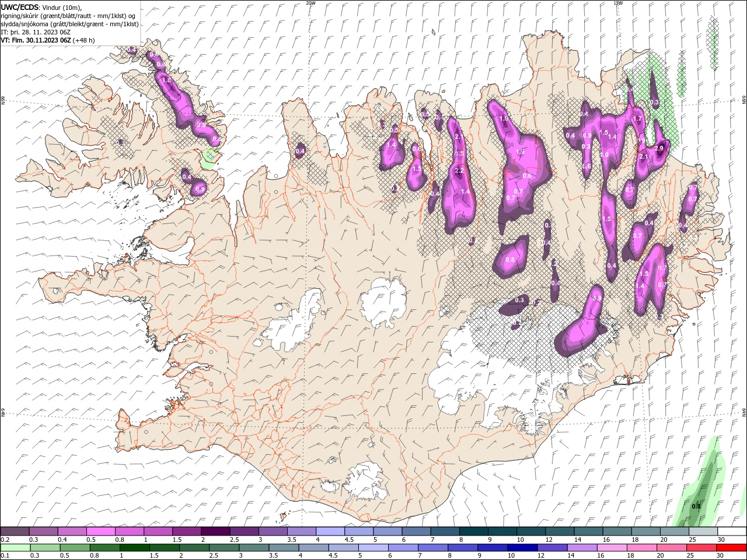Click the snow scale swatch between 0.3 and 0.4

tap(44, 531)
